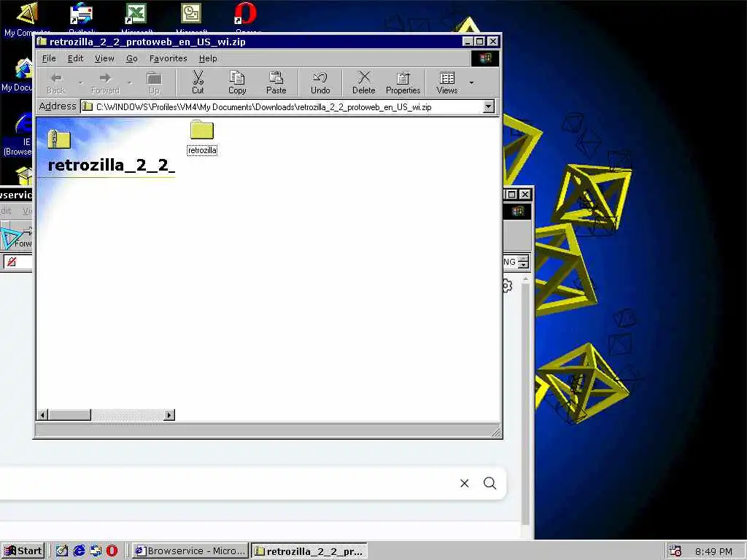Click the gear icon in Browservice window

[x=508, y=286]
